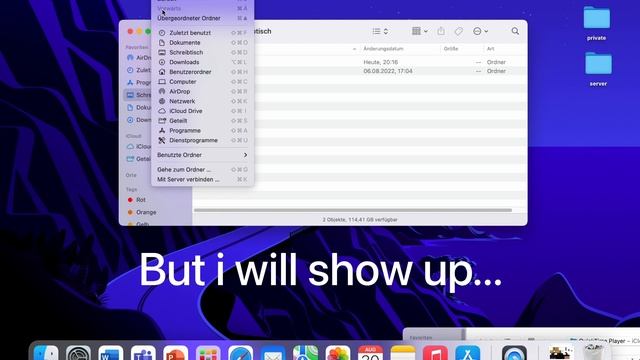Toggle sort direction chevron beside Änderungsdatum

tap(354, 49)
